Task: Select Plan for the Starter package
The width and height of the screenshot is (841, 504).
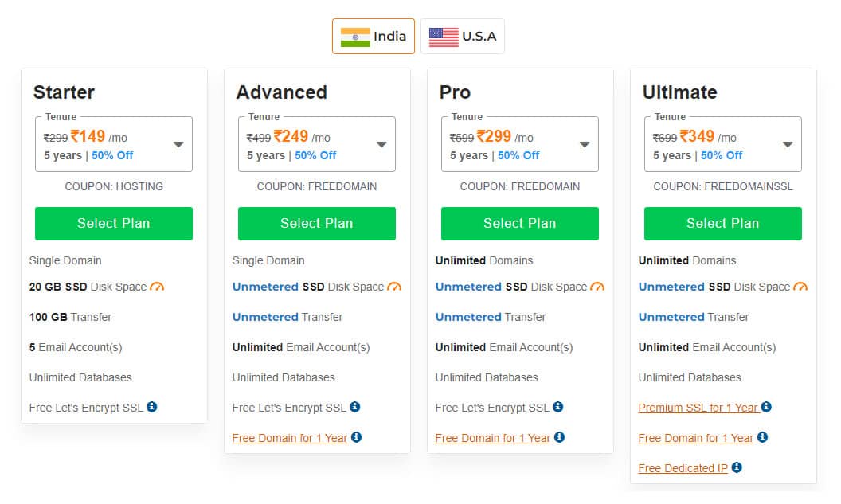Action: pyautogui.click(x=113, y=224)
